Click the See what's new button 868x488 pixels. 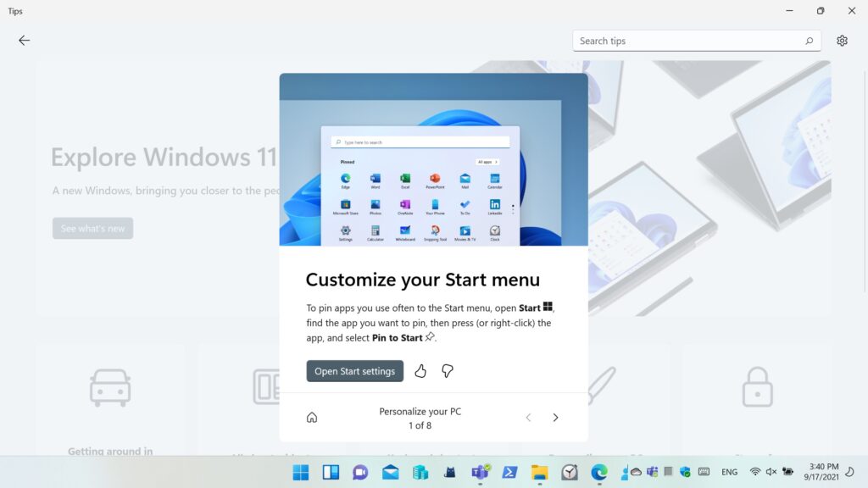point(92,229)
